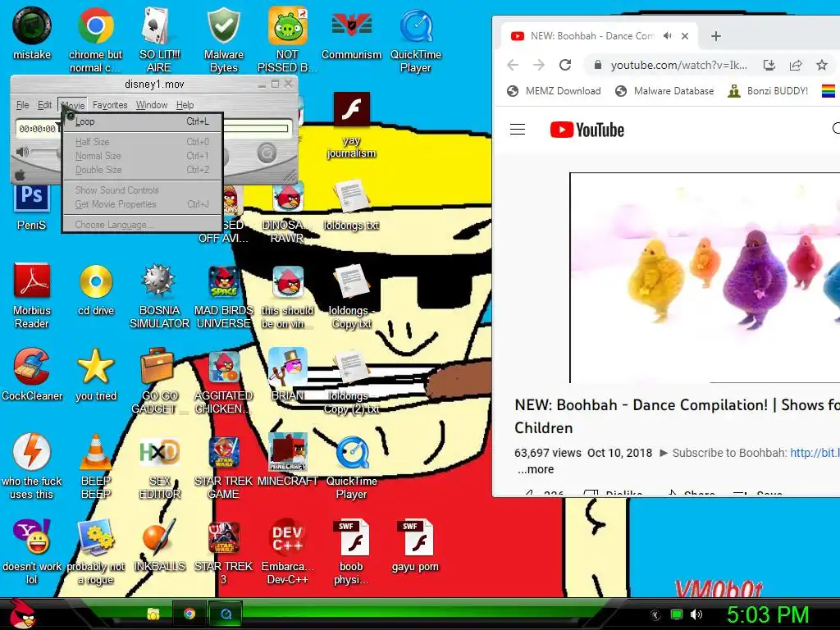Click the Boohbah video player
Image resolution: width=840 pixels, height=630 pixels.
tap(705, 277)
